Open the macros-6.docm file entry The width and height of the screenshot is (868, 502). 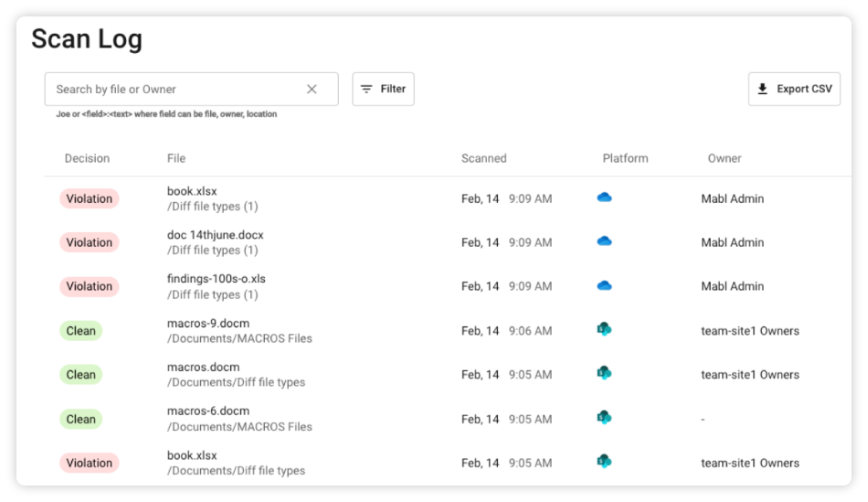pyautogui.click(x=208, y=411)
